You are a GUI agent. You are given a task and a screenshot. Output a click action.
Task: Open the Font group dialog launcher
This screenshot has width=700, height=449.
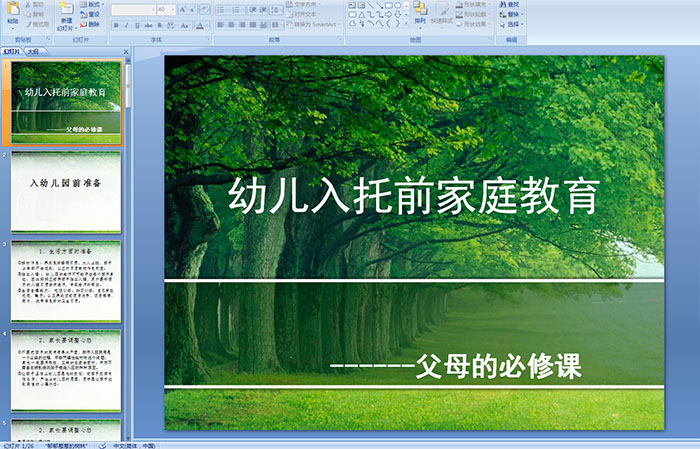tap(208, 40)
